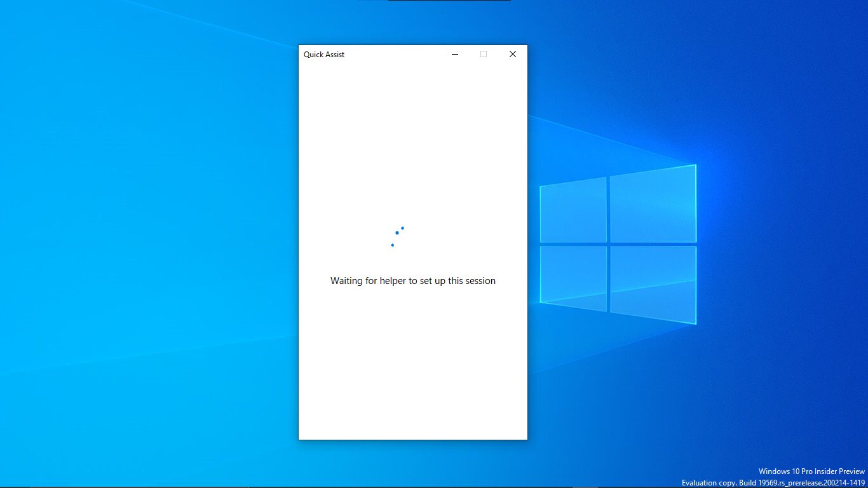Minimize the Quick Assist window

[455, 55]
